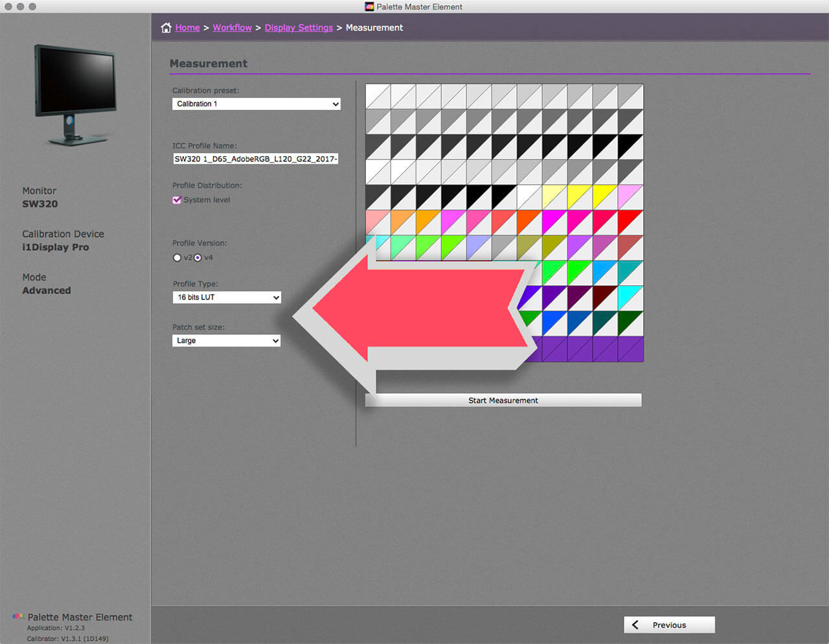This screenshot has width=829, height=644.
Task: Open the Calibration preset dropdown
Action: tap(256, 104)
